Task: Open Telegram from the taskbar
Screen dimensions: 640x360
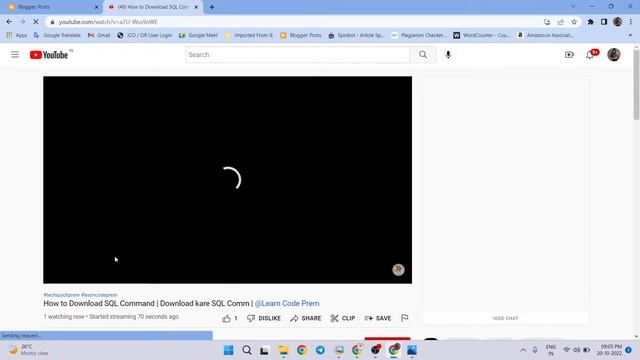Action: tap(320, 350)
